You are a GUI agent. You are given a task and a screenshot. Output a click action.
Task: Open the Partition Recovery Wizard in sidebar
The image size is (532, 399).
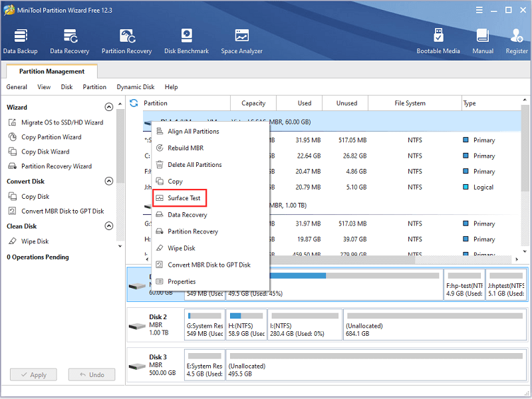pos(51,166)
